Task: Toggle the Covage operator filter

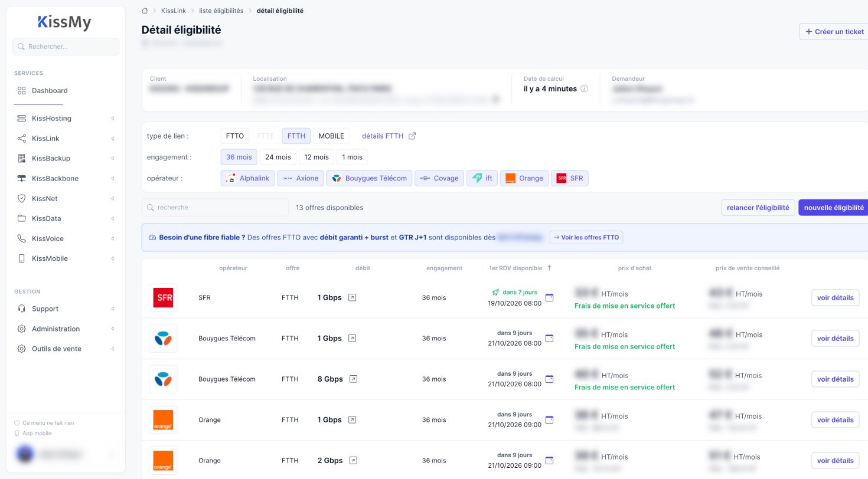Action: pyautogui.click(x=439, y=178)
